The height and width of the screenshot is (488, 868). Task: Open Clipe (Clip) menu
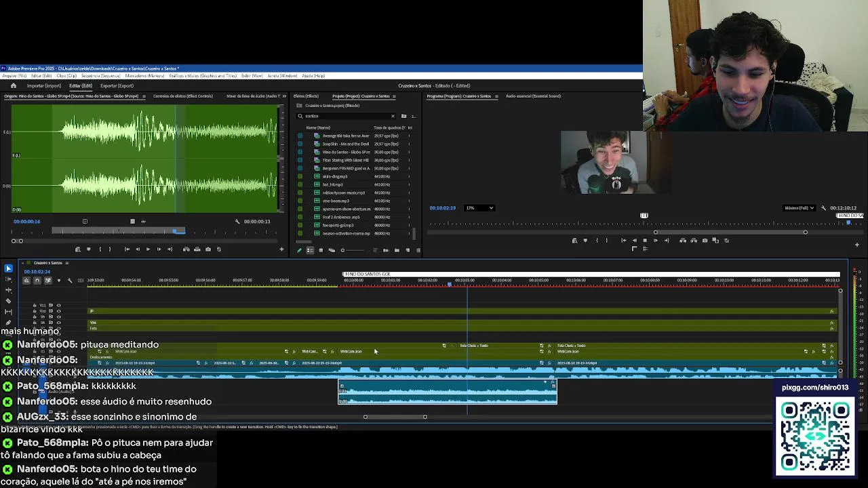click(66, 76)
